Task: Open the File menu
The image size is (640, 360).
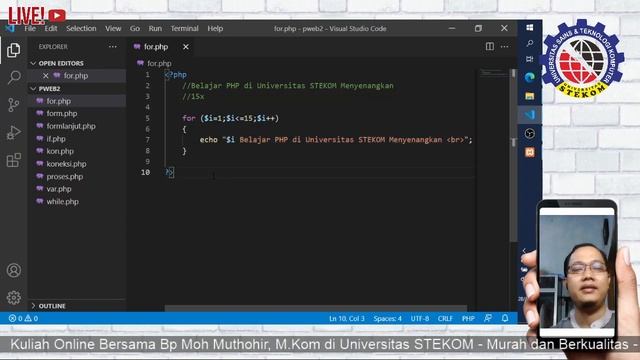Action: pyautogui.click(x=30, y=29)
